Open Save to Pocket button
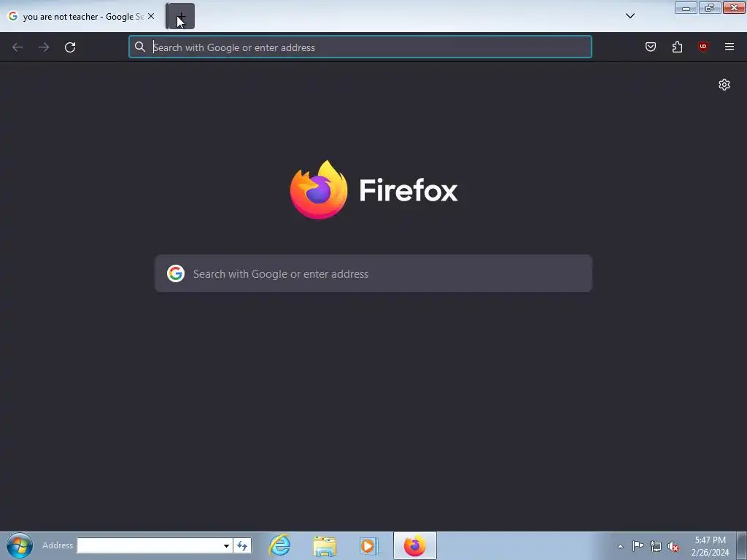Screen dimensions: 747x560 click(650, 47)
